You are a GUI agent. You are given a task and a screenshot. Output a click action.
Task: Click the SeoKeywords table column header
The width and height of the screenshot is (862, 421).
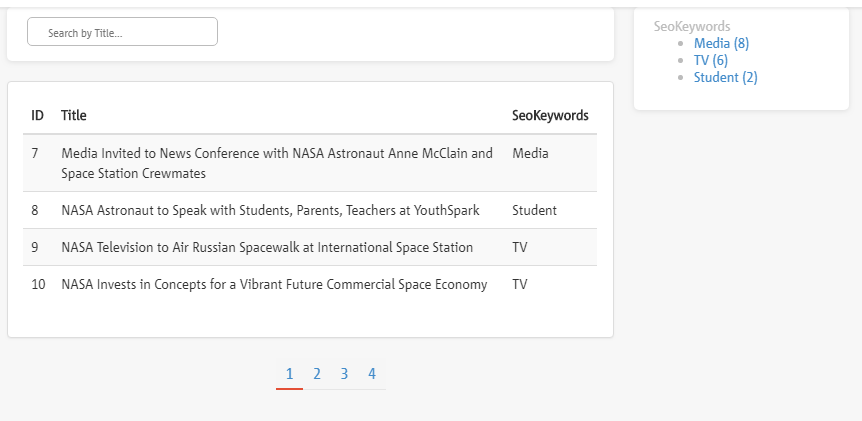point(550,115)
